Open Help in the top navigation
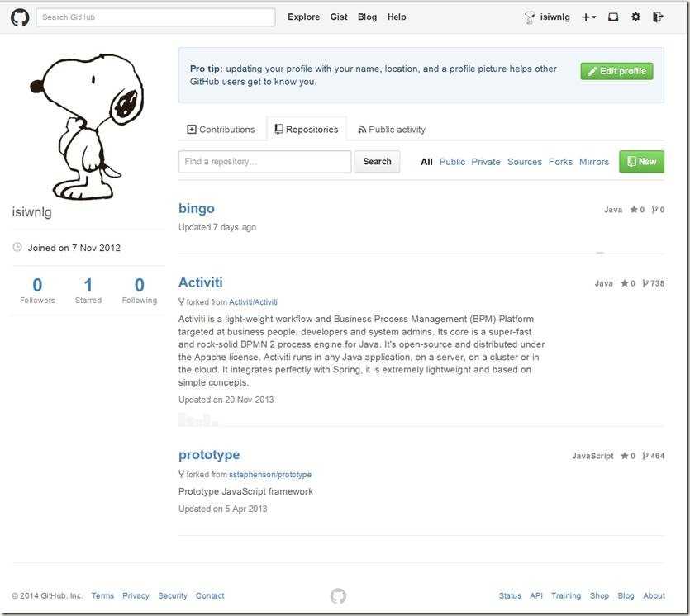The width and height of the screenshot is (690, 616). pyautogui.click(x=397, y=17)
